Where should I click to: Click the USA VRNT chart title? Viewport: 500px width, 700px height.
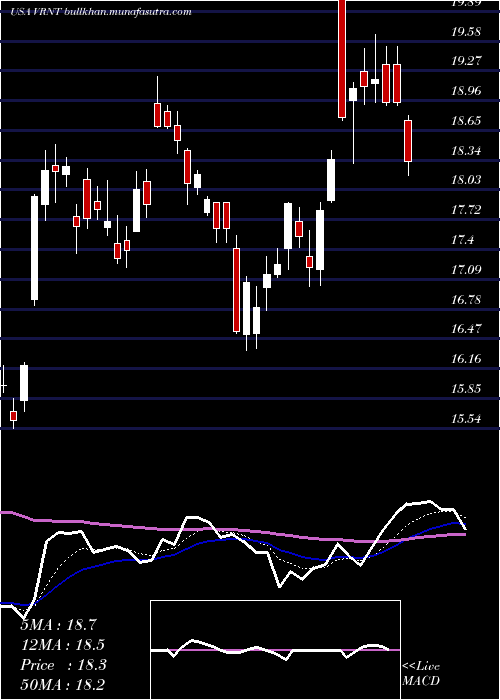tap(101, 12)
